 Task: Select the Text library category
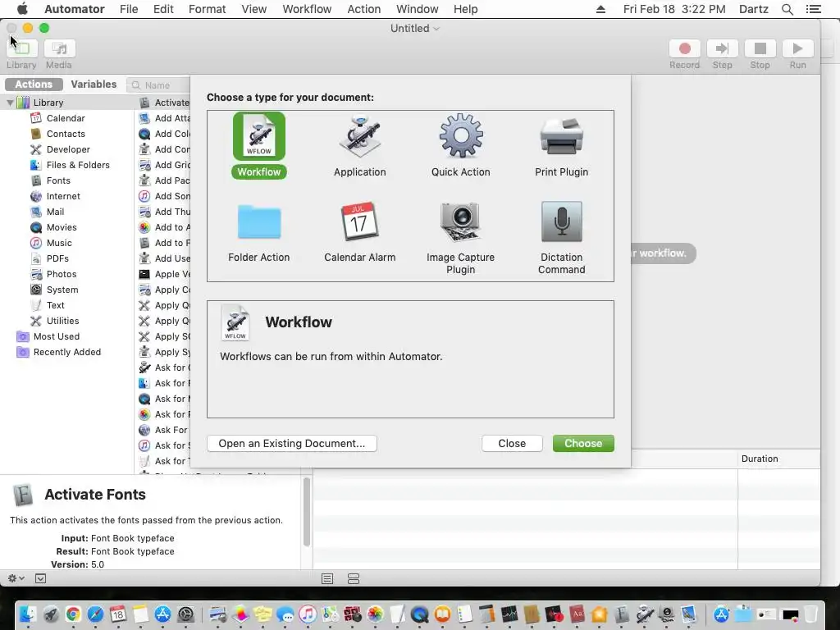tap(55, 304)
